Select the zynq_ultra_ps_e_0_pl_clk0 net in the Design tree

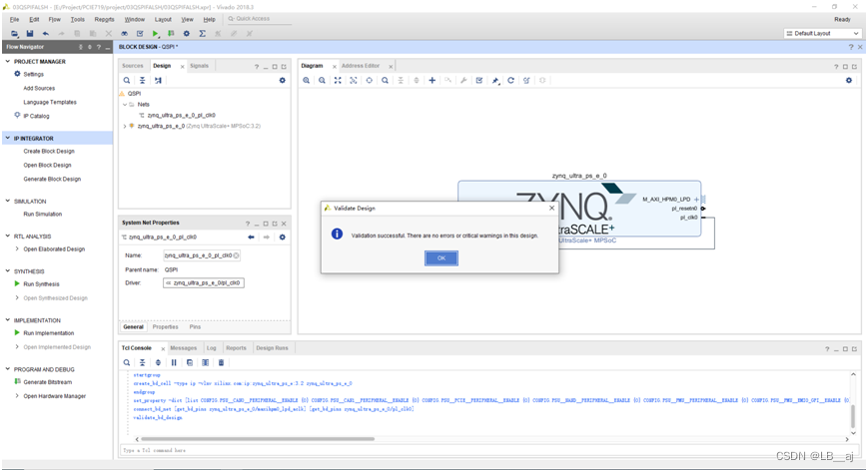pos(182,115)
